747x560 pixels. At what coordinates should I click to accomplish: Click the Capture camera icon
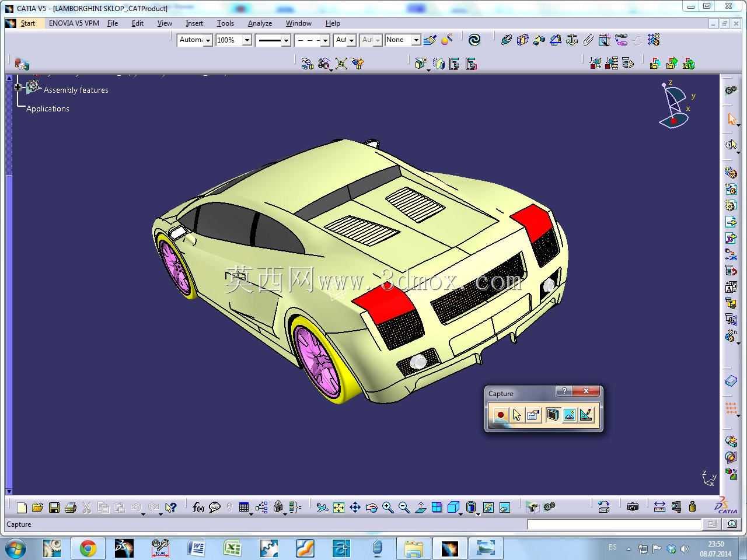pos(632,507)
